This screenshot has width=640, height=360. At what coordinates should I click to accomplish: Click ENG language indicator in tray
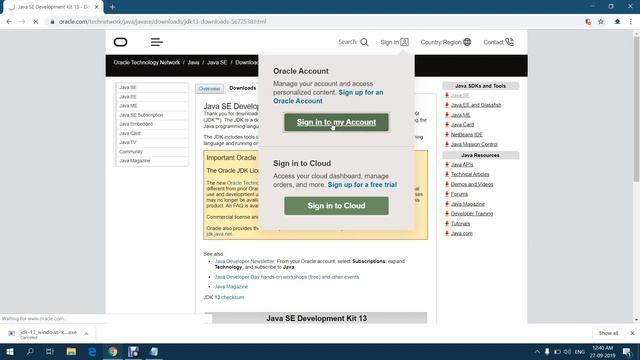580,351
